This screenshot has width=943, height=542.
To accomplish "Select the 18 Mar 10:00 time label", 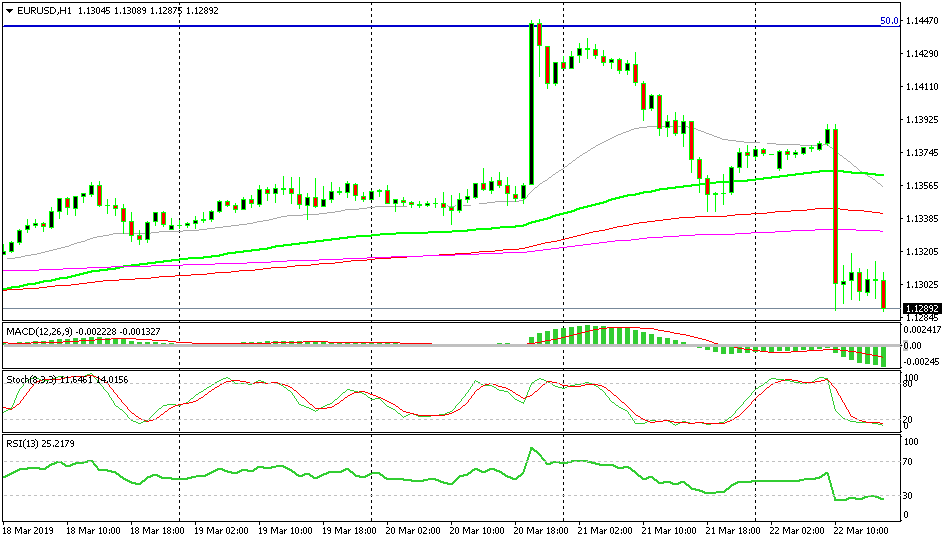I will point(93,531).
